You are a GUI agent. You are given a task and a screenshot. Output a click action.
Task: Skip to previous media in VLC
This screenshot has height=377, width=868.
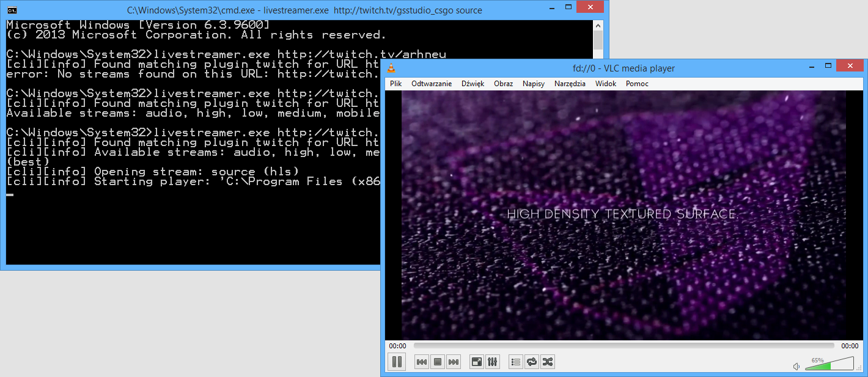pos(422,362)
